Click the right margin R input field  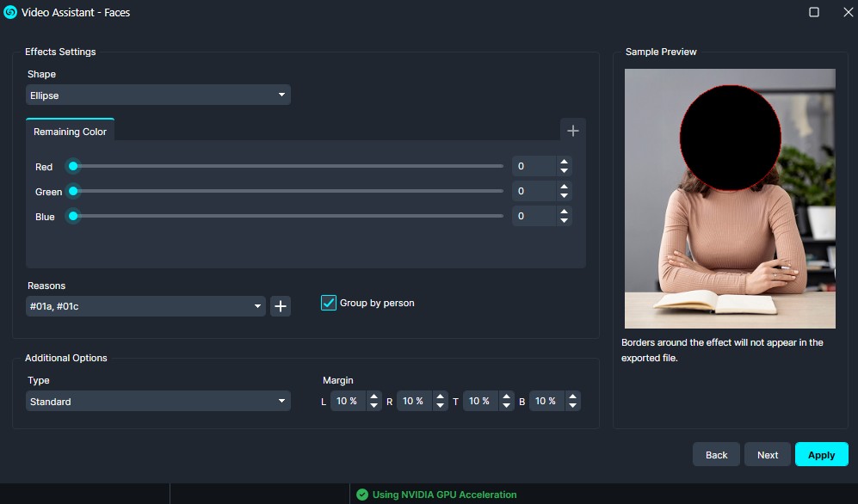(x=415, y=402)
